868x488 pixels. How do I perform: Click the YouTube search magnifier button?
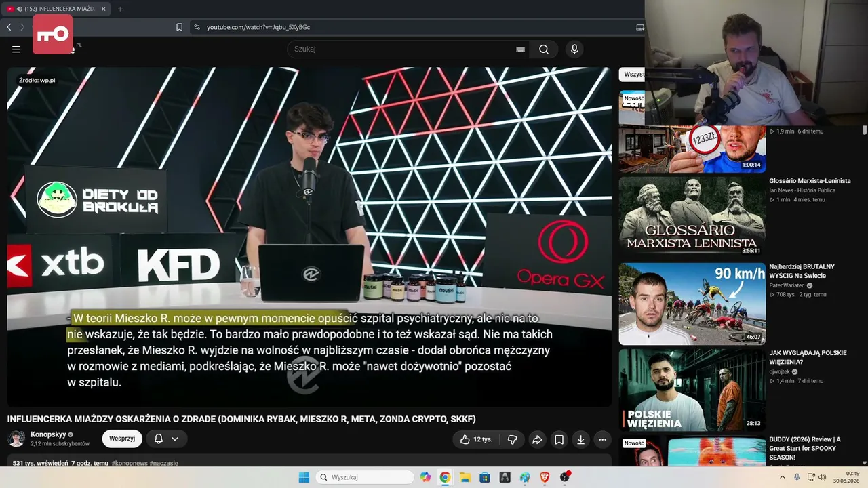click(544, 49)
